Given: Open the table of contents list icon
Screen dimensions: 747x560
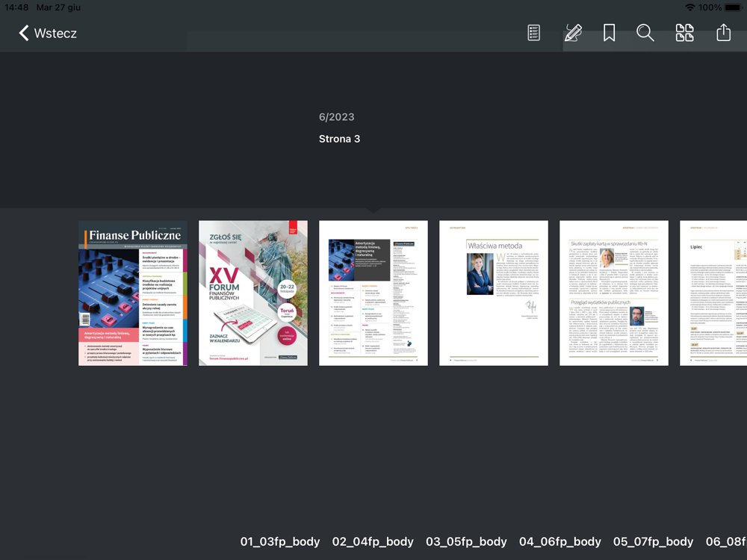Looking at the screenshot, I should coord(533,33).
